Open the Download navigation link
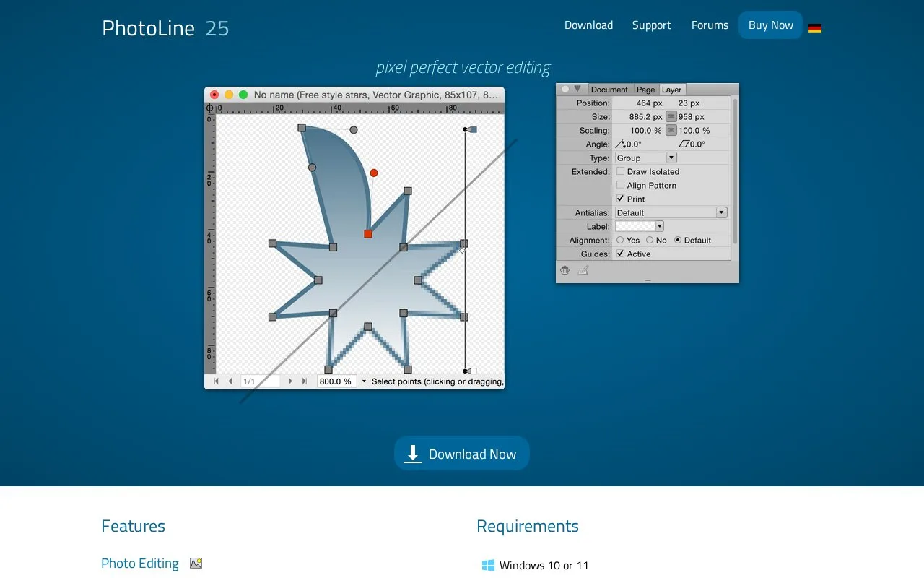 click(x=588, y=25)
